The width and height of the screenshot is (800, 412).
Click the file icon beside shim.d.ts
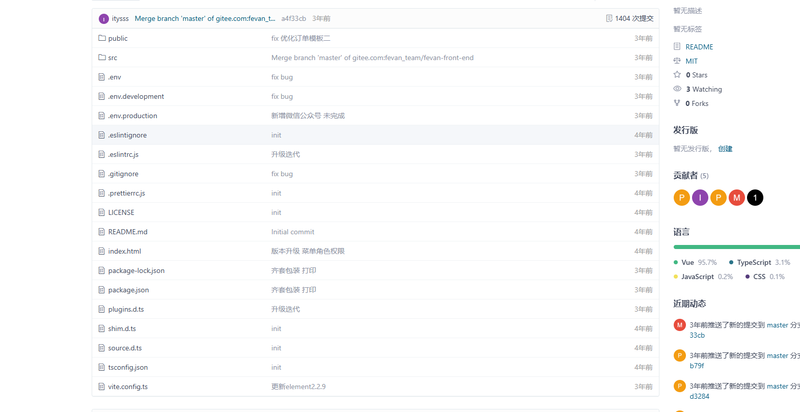pyautogui.click(x=102, y=328)
